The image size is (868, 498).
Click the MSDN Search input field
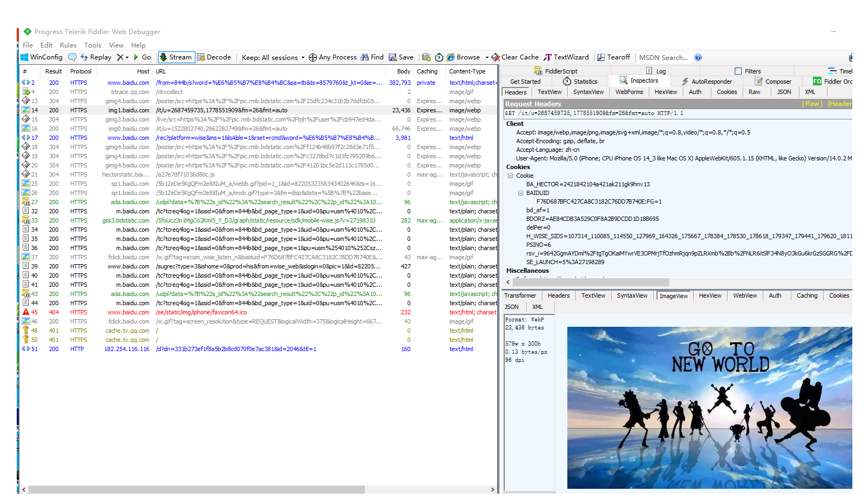point(663,57)
